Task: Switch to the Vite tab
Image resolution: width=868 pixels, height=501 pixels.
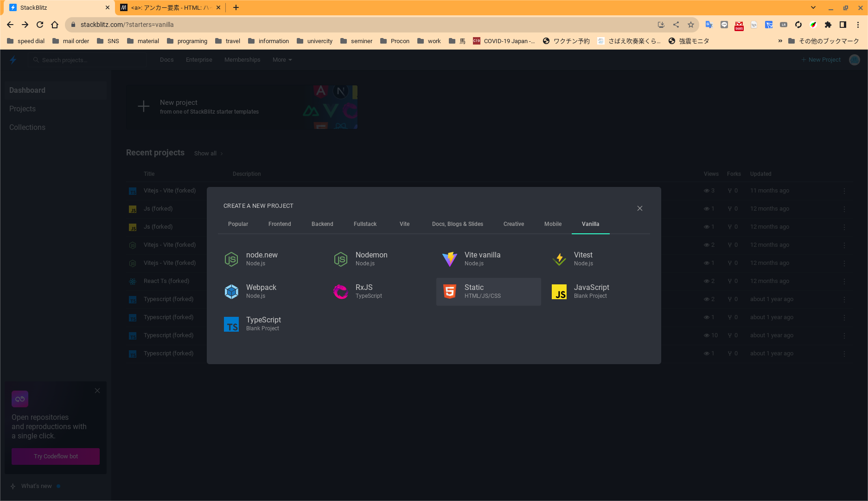Action: [404, 224]
